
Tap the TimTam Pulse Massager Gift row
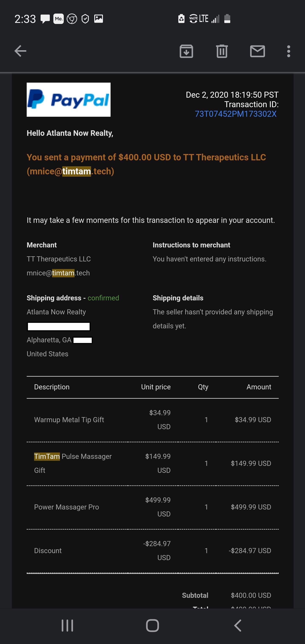click(x=152, y=463)
